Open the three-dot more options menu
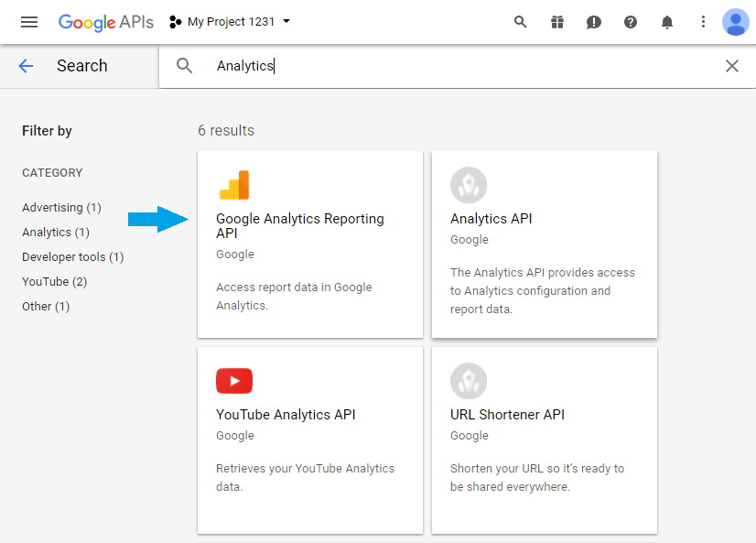Image resolution: width=756 pixels, height=543 pixels. [703, 22]
